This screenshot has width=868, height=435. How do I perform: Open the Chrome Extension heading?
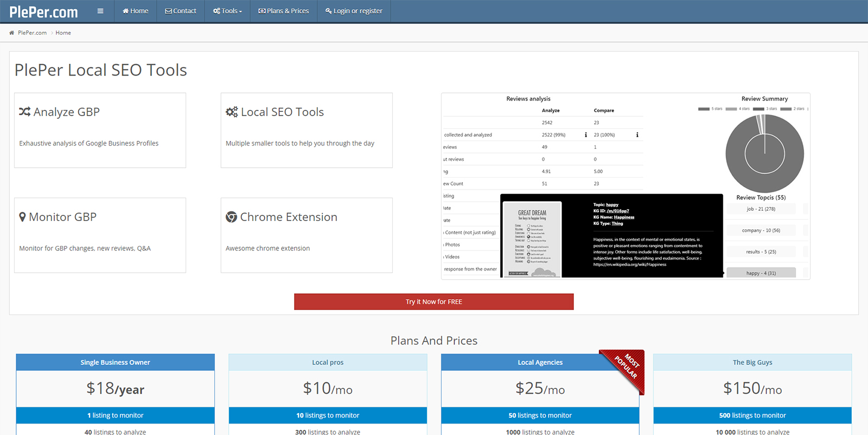coord(289,217)
